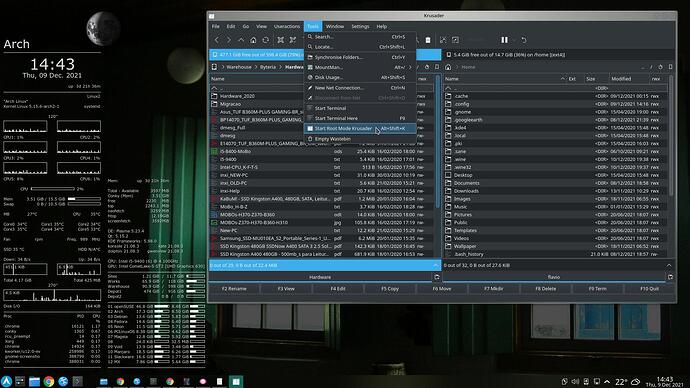The image size is (690, 388).
Task: Select Hardware_2020 folder in left panel
Action: click(x=237, y=96)
